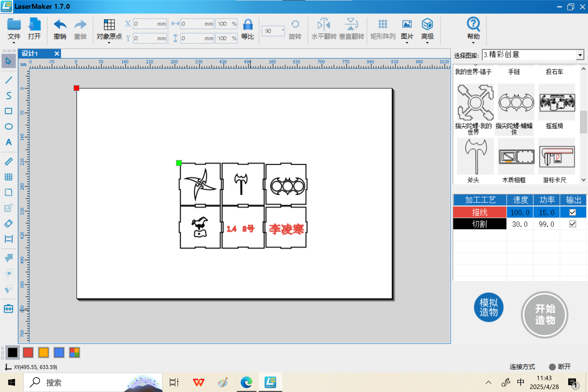The width and height of the screenshot is (588, 392).
Task: Uncheck output for the black cutting layer
Action: [572, 224]
